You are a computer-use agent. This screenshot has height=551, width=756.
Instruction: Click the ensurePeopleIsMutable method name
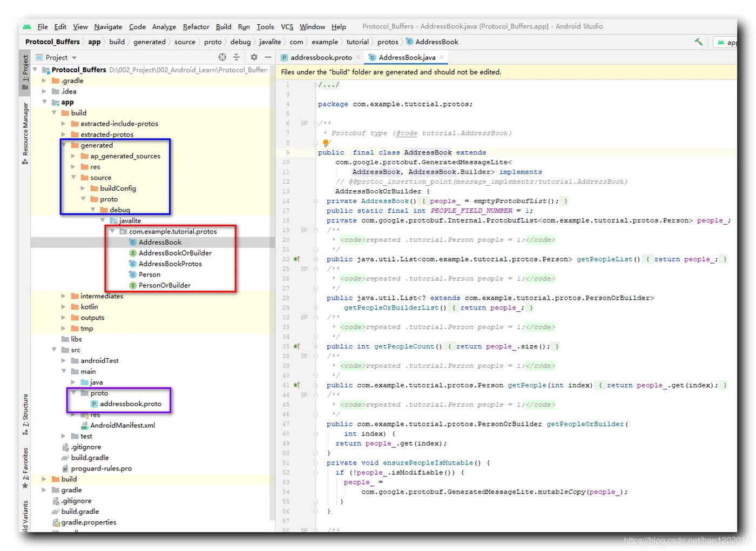(428, 463)
